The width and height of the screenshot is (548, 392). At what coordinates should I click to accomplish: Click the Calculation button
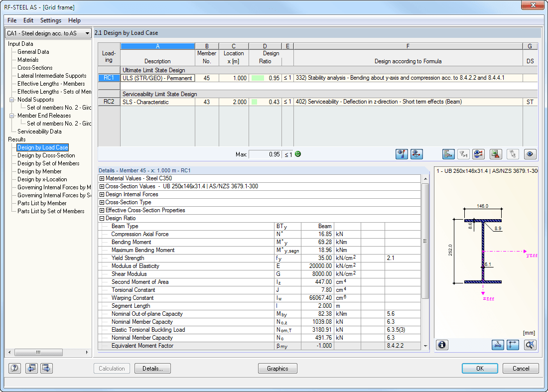click(112, 368)
